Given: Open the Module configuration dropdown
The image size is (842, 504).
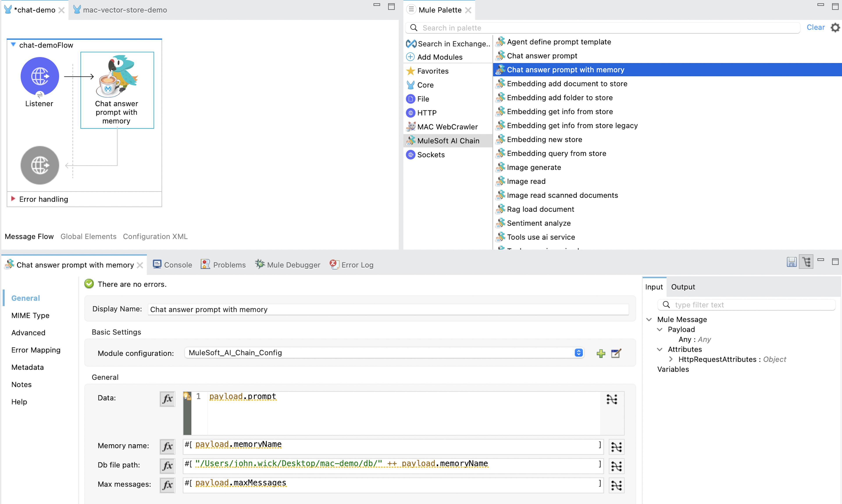Looking at the screenshot, I should (x=578, y=353).
